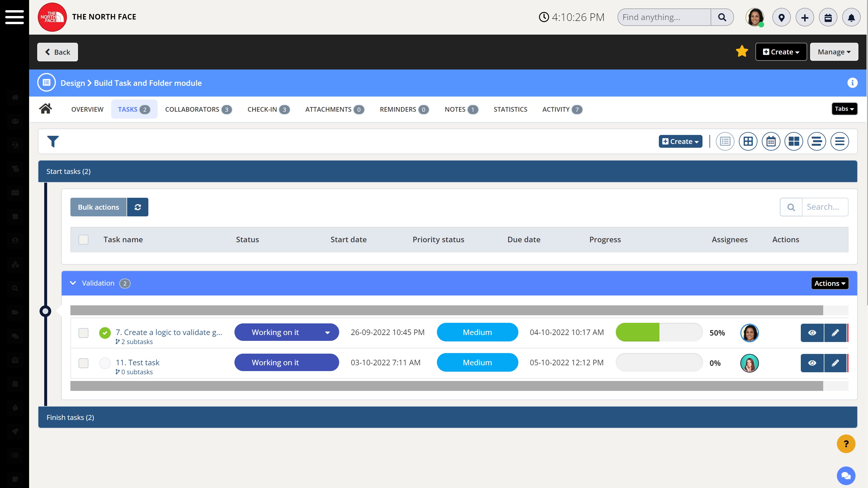The height and width of the screenshot is (488, 868).
Task: Switch to calendar view icon
Action: point(771,141)
